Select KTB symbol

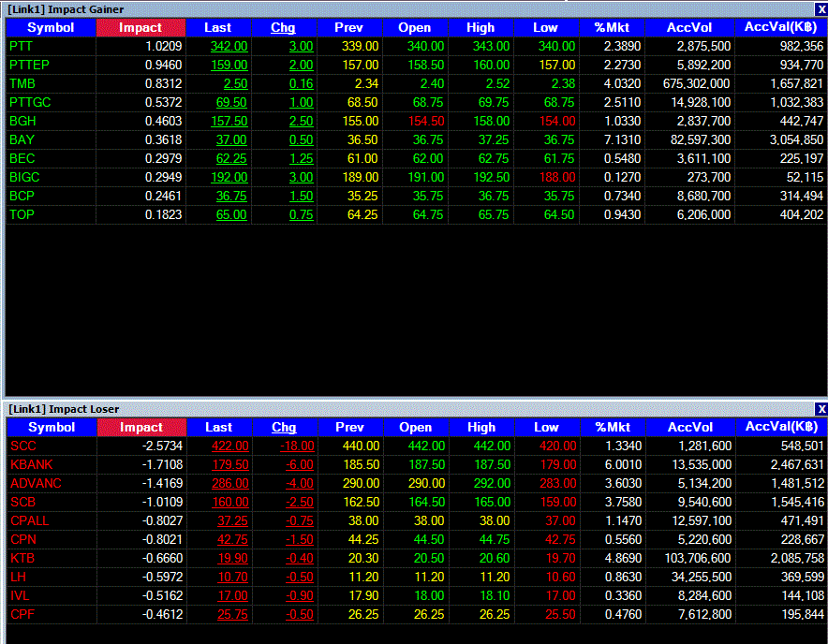pos(22,559)
